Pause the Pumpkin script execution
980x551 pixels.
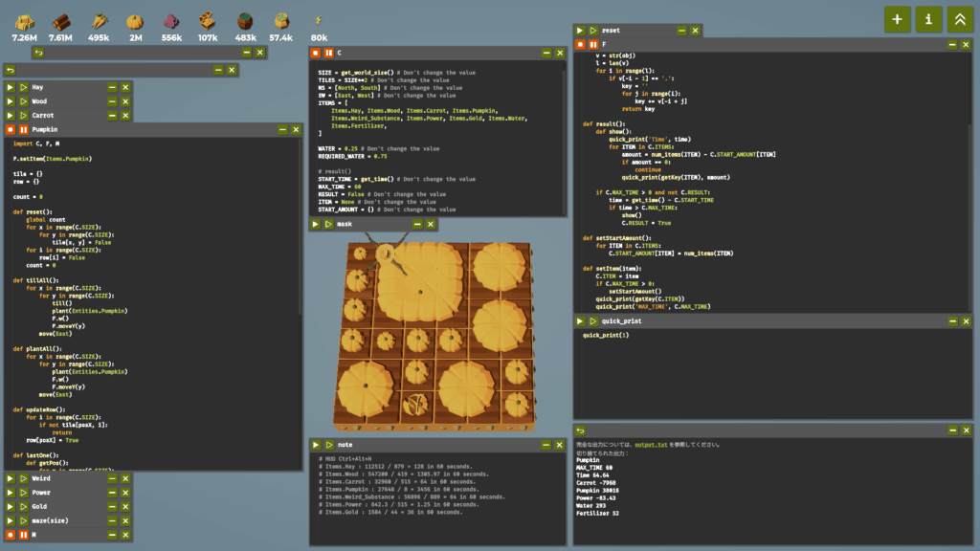(24, 128)
